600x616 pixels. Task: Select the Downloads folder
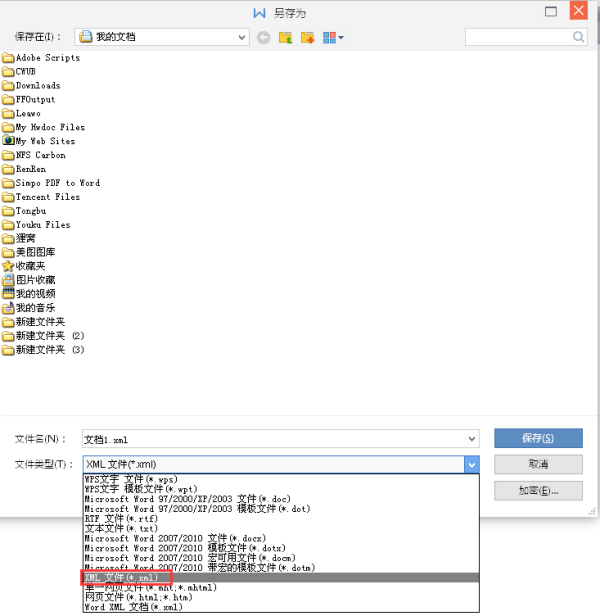[31, 85]
